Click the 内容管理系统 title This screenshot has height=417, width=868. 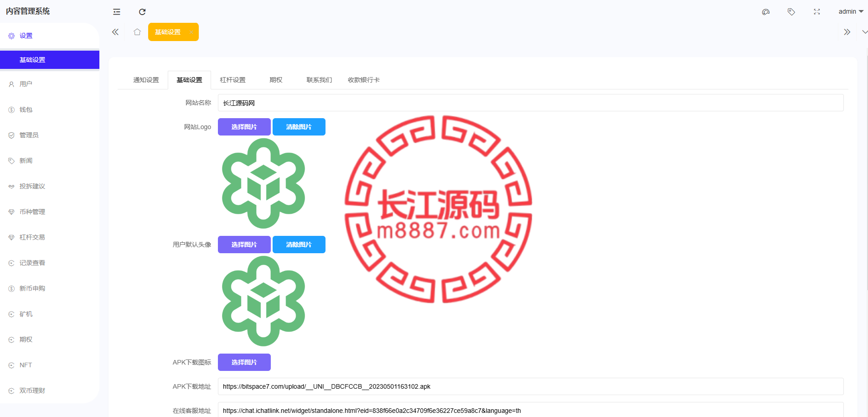(x=28, y=11)
